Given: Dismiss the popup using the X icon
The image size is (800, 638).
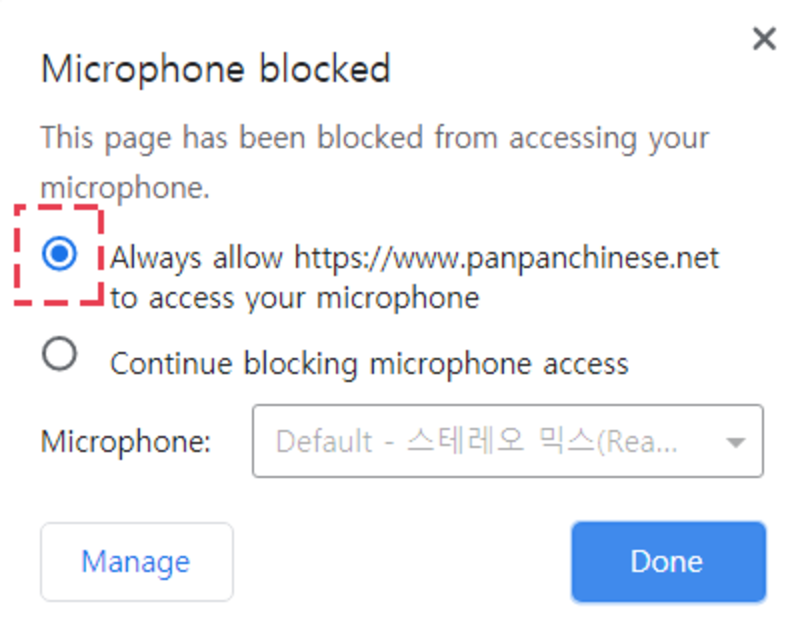Looking at the screenshot, I should (x=764, y=39).
